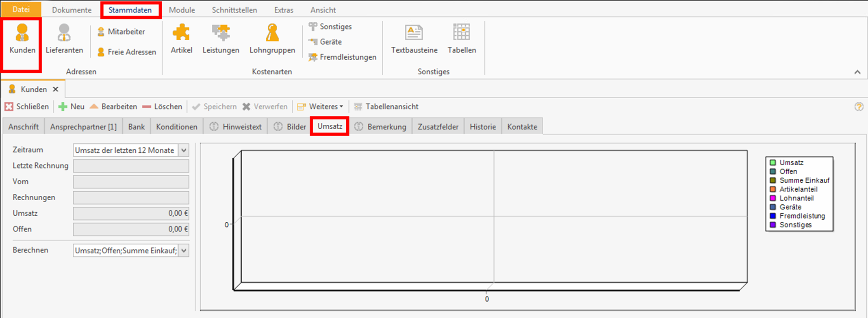Expand the Zeitraum dropdown
868x318 pixels.
tap(184, 150)
